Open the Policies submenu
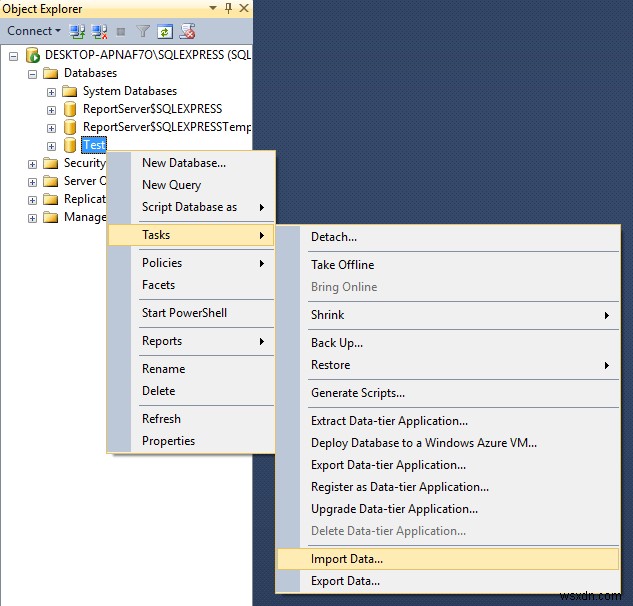The width and height of the screenshot is (633, 606). pyautogui.click(x=191, y=263)
